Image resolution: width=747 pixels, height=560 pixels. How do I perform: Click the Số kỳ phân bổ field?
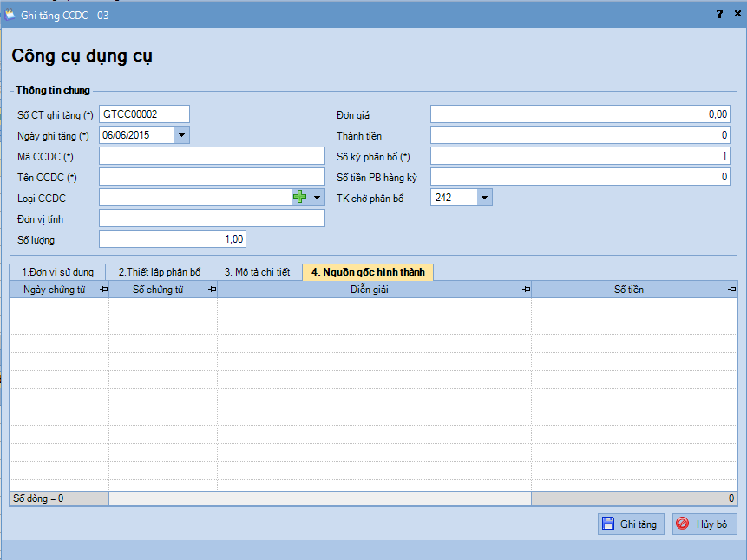click(580, 156)
